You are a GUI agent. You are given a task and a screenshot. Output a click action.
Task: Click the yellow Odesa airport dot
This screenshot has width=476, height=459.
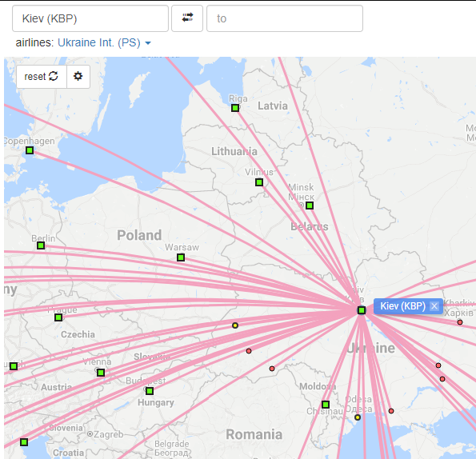pos(358,417)
